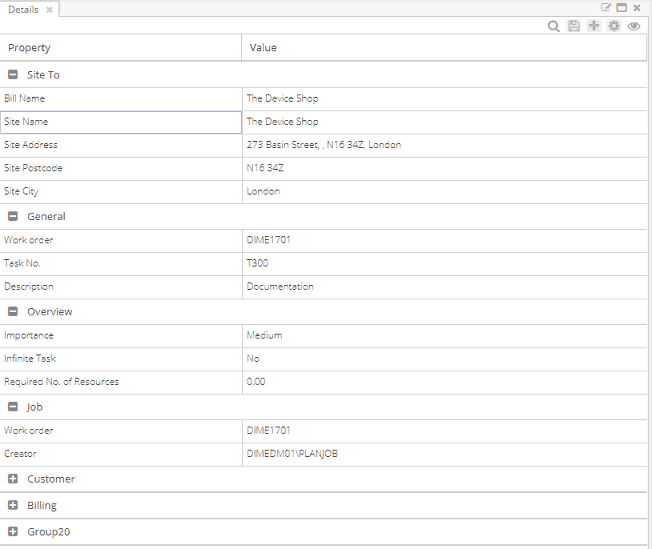The image size is (652, 549).
Task: Click the search magnifier icon
Action: [553, 26]
